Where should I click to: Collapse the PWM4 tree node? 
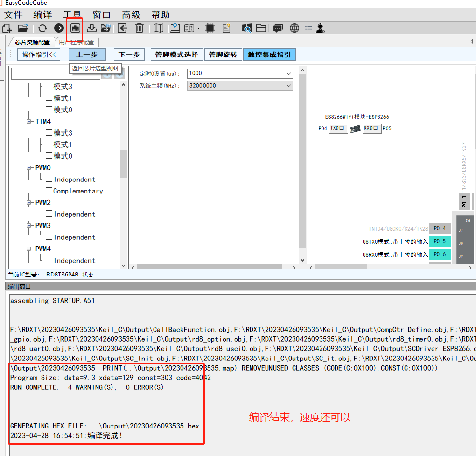pos(28,249)
